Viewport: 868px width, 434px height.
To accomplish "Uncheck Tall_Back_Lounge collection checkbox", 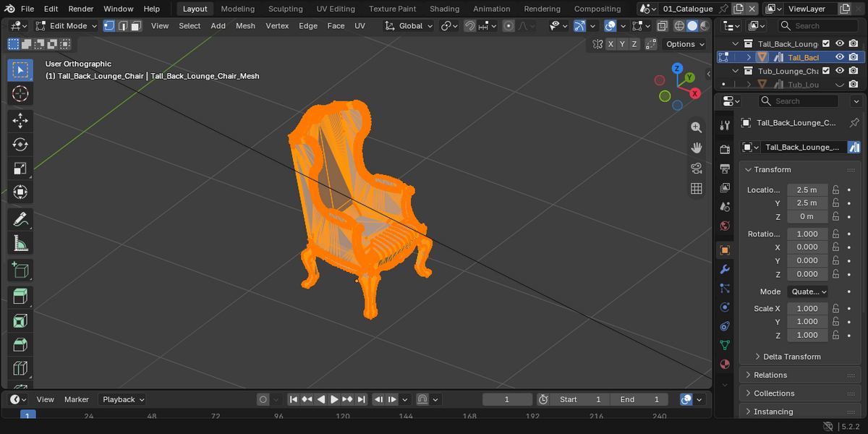I will click(826, 43).
